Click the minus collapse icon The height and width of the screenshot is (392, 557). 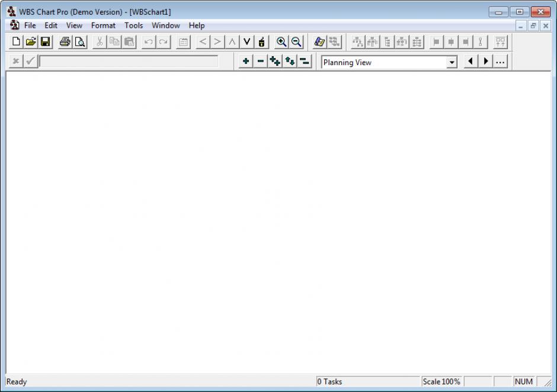click(260, 62)
